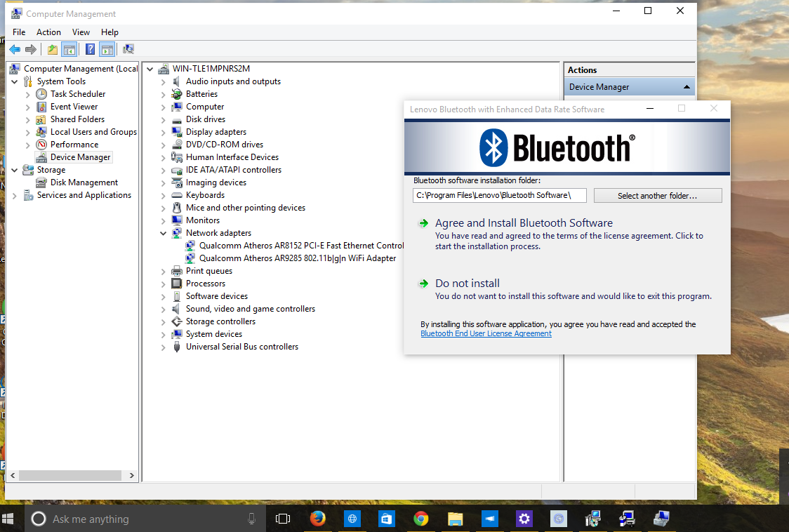
Task: Click the Performance icon in tree
Action: (x=41, y=145)
